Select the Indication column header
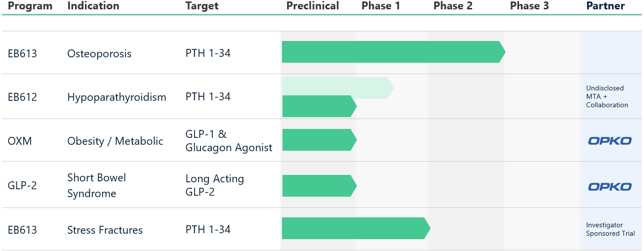 [x=93, y=6]
